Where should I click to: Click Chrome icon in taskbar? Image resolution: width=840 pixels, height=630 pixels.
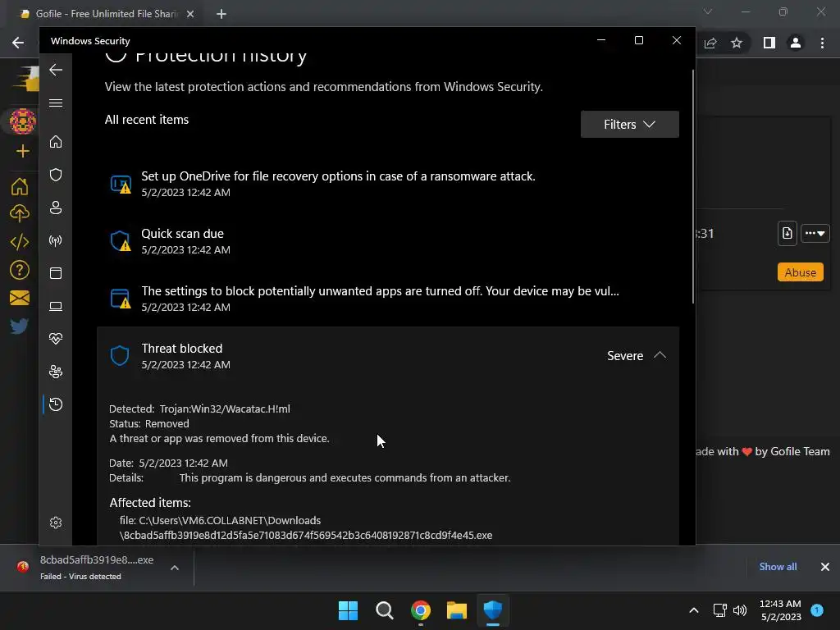point(421,610)
